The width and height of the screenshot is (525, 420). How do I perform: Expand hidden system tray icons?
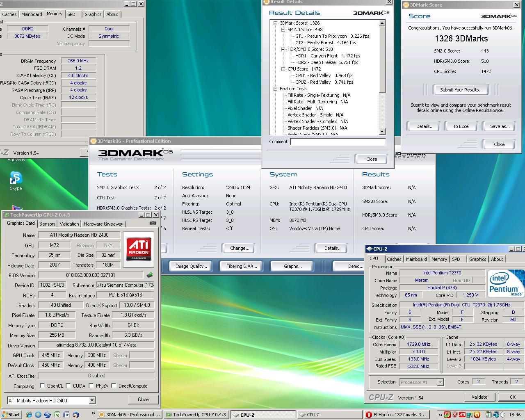click(441, 415)
